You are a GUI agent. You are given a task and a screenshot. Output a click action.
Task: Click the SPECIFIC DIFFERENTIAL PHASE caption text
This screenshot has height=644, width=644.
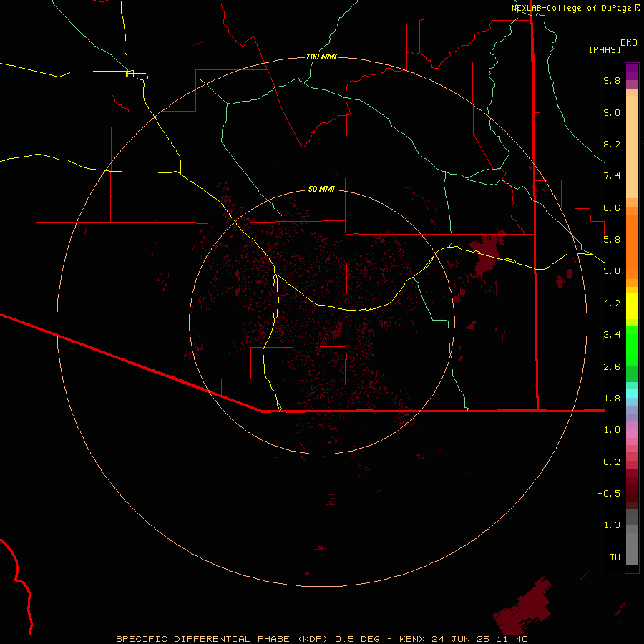coord(204,639)
